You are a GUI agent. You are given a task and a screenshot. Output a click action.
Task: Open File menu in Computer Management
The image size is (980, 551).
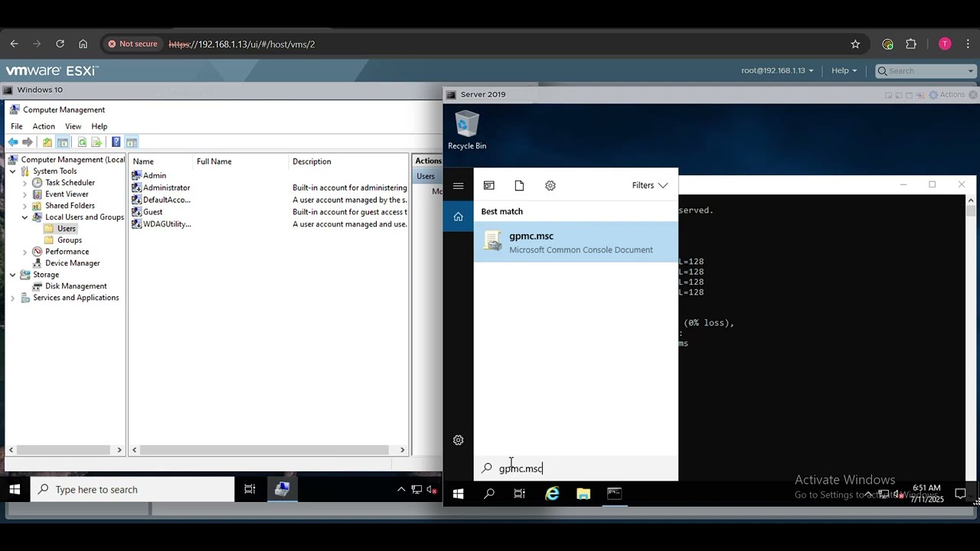click(16, 126)
